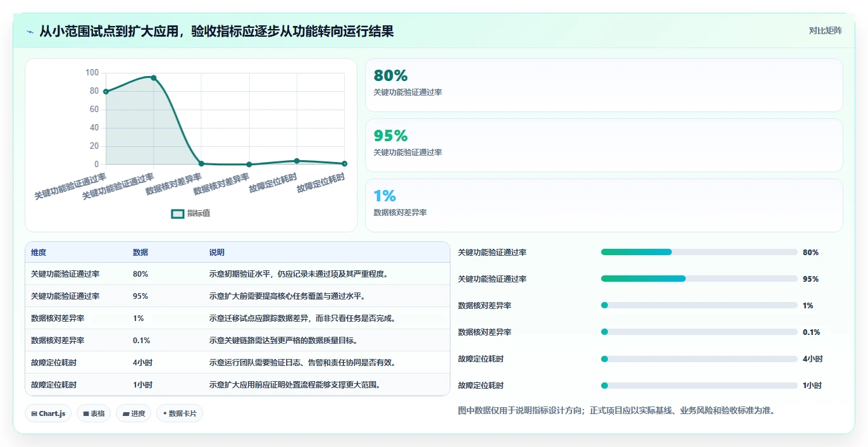Click the text 示意运行团队需要验证日志、告警和责任协同是否有效。
Viewport: 868px width, 447px height.
pos(303,363)
